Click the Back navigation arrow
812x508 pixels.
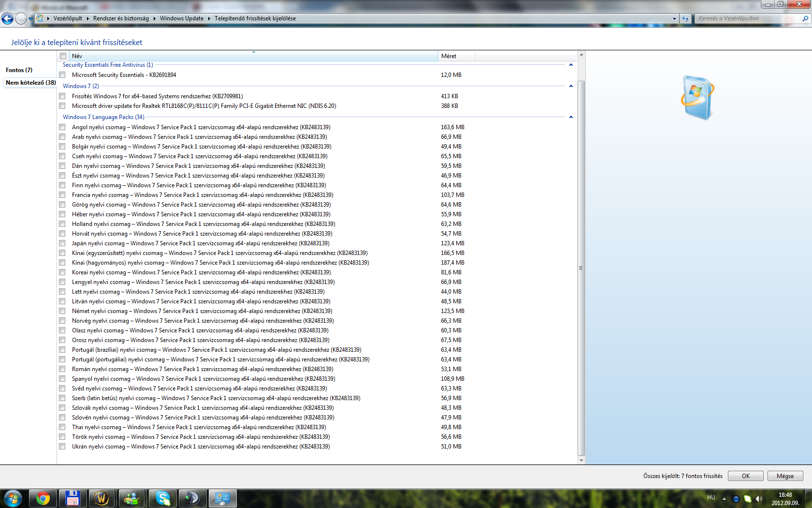point(7,18)
